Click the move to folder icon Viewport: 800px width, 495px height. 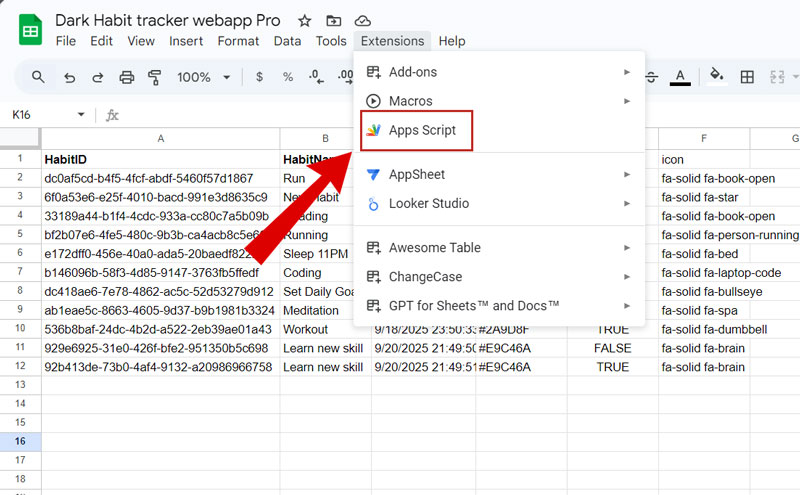click(x=334, y=21)
